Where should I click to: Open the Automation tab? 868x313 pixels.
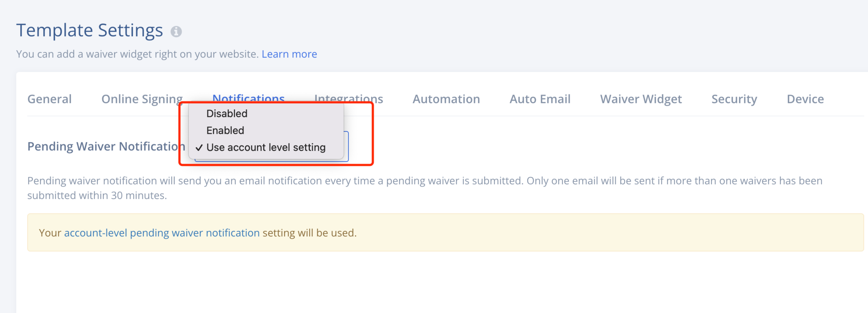click(446, 99)
